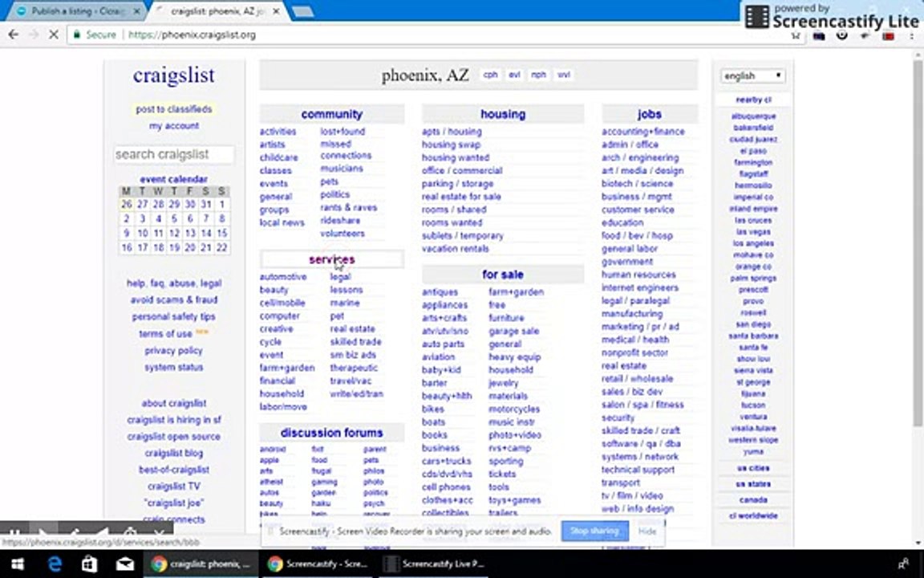
Task: Open the for sale section header
Action: coord(503,275)
